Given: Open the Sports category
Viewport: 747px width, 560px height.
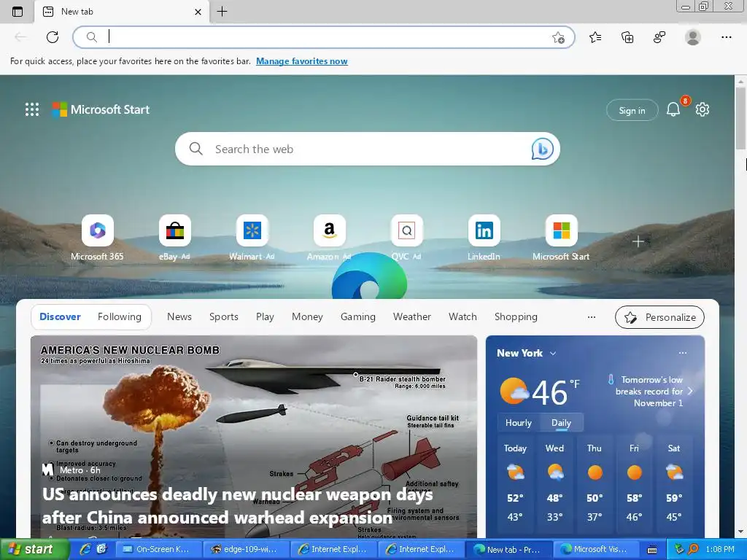Looking at the screenshot, I should tap(224, 316).
